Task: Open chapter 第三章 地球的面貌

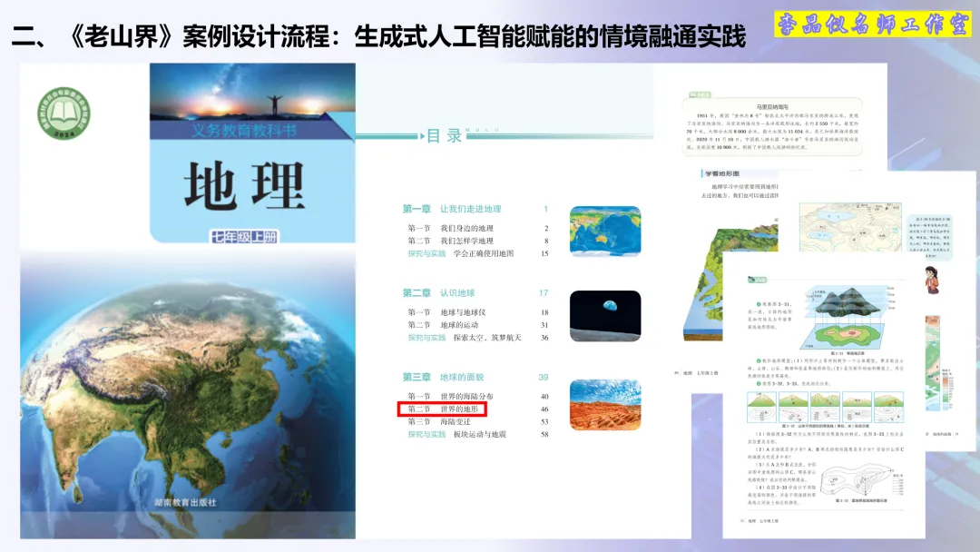Action: pos(443,377)
